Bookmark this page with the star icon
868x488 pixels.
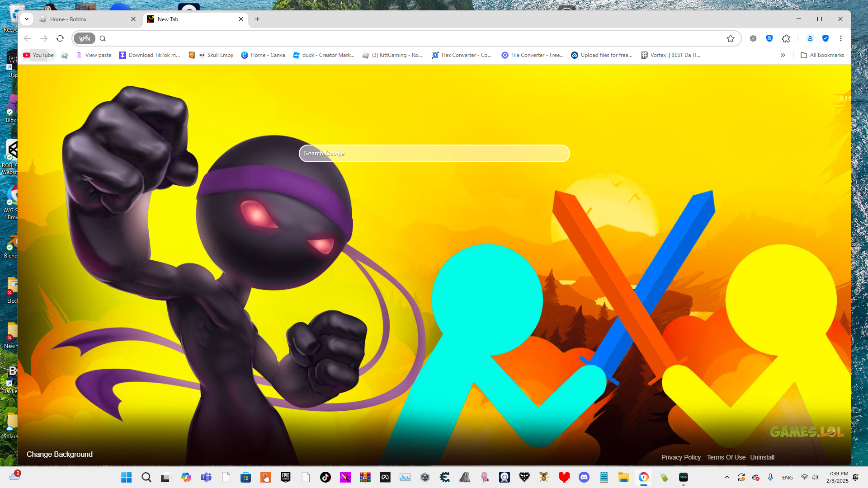(731, 38)
